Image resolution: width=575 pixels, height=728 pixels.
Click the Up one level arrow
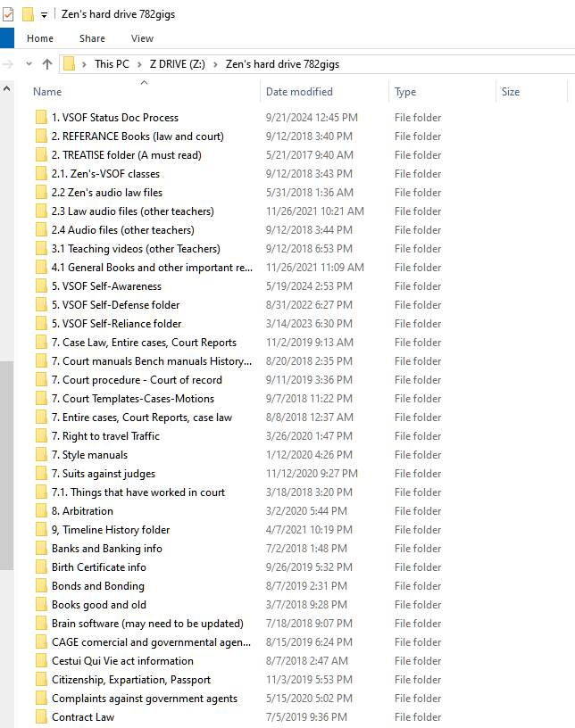click(47, 64)
